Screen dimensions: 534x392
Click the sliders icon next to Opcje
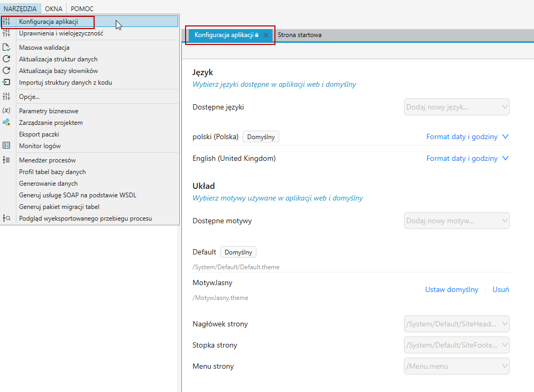(x=6, y=96)
